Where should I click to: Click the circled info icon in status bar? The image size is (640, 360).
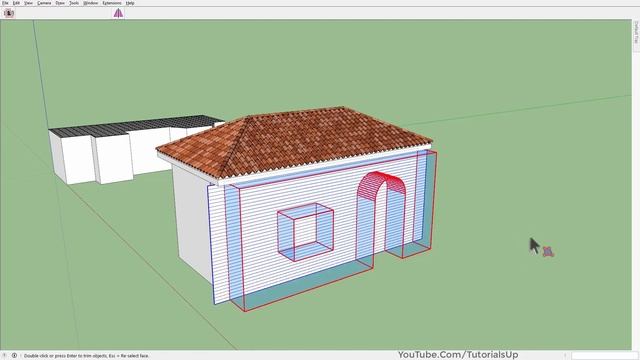14,356
